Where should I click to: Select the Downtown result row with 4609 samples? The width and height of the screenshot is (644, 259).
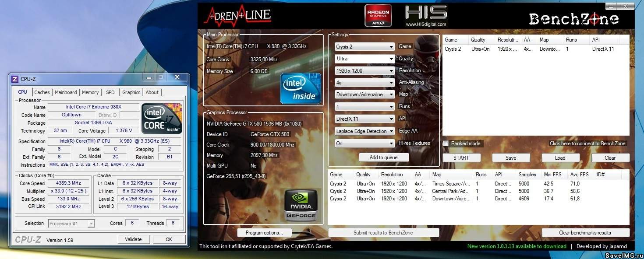(479, 199)
